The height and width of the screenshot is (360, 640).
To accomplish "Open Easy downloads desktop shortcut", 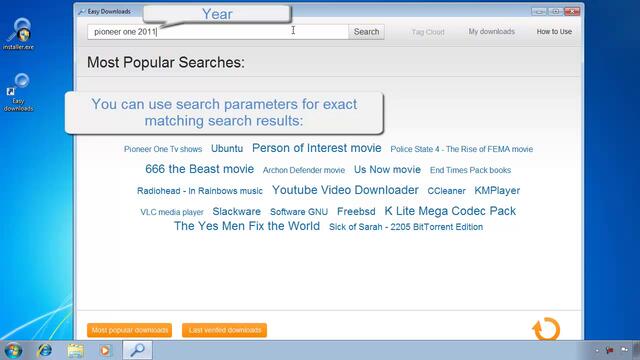I will pos(18,92).
